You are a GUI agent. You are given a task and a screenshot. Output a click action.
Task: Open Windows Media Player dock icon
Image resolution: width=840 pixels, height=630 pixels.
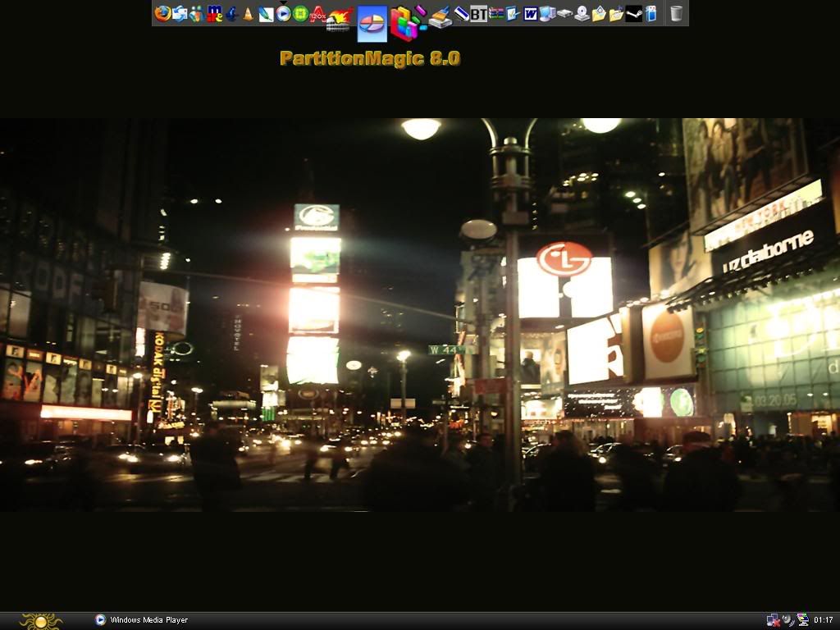point(283,13)
